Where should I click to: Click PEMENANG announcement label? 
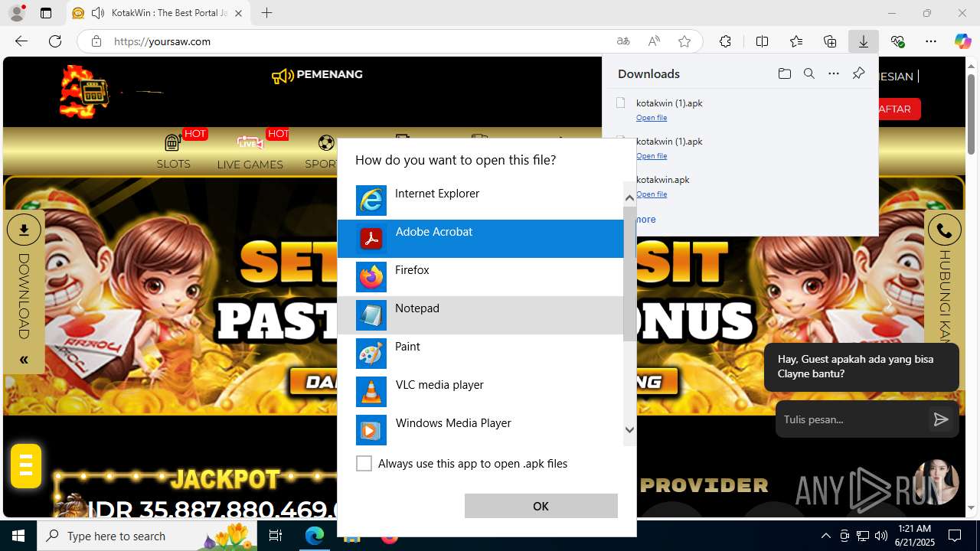(x=329, y=74)
